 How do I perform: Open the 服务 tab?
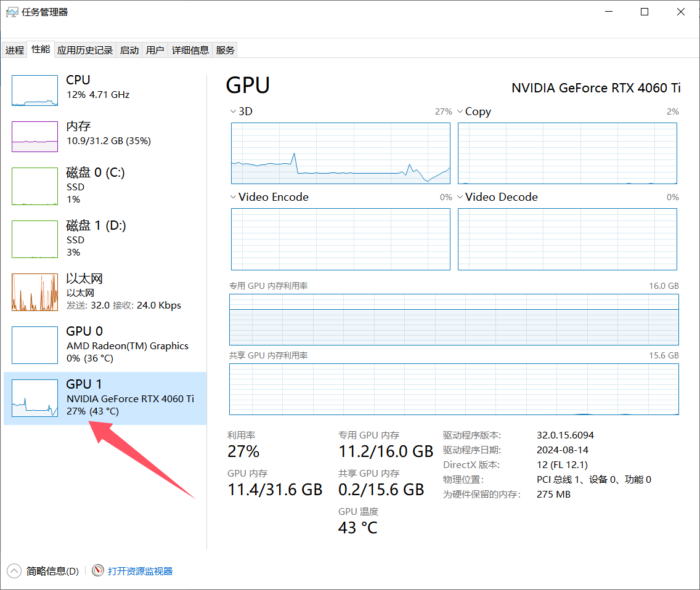[225, 50]
